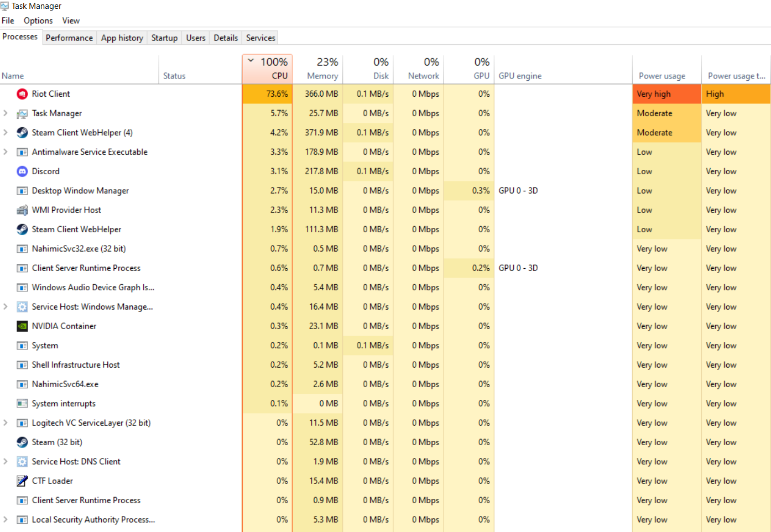Image resolution: width=771 pixels, height=532 pixels.
Task: Switch to the Services tab
Action: (x=261, y=38)
